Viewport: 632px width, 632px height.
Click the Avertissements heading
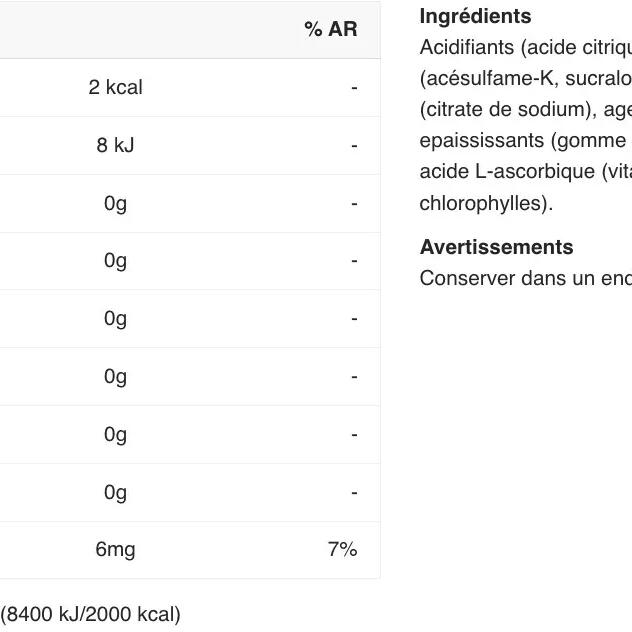496,247
